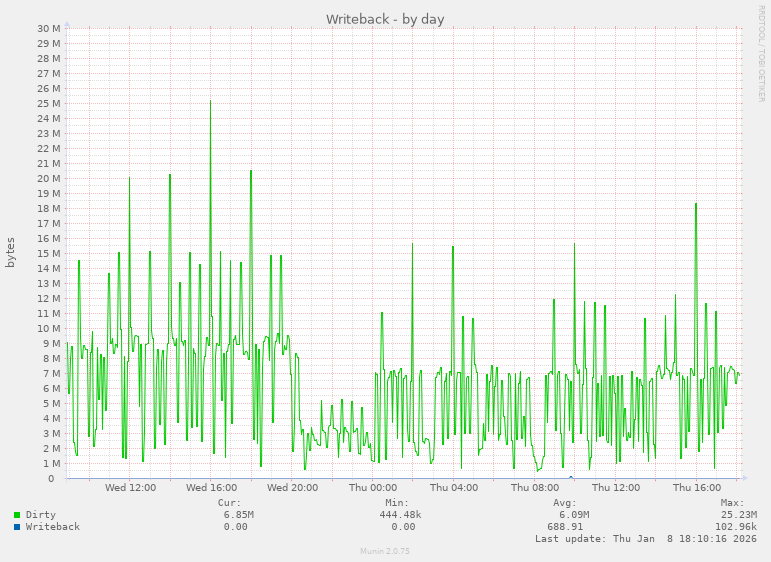Click the 'Thu 00:00' time axis label
Viewport: 771px width, 562px height.
click(373, 488)
